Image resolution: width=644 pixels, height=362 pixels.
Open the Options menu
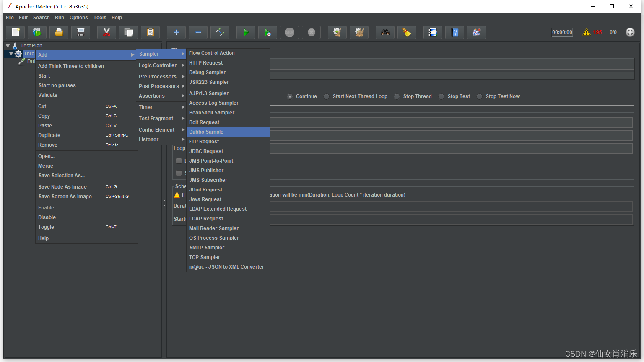[79, 18]
